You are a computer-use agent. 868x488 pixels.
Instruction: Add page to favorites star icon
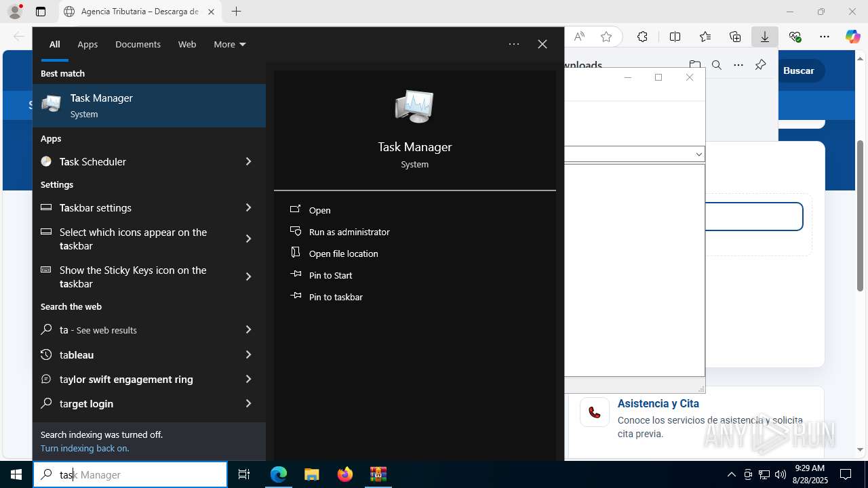point(606,37)
